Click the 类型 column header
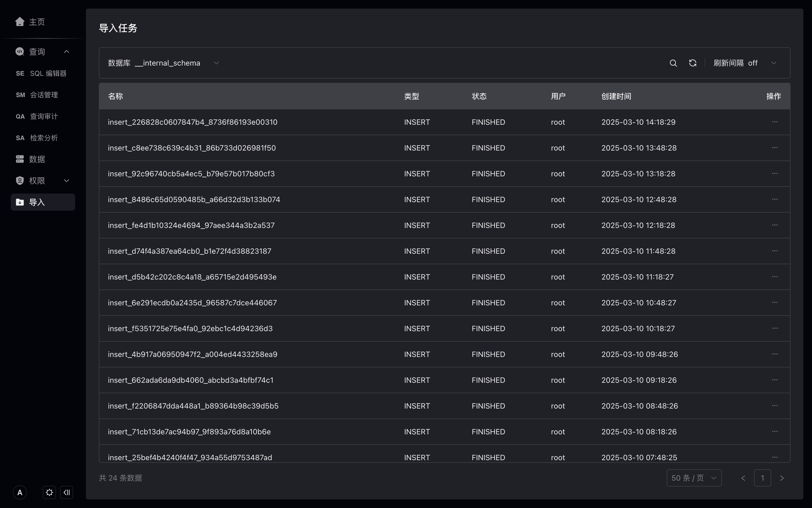Image resolution: width=812 pixels, height=508 pixels. 411,96
